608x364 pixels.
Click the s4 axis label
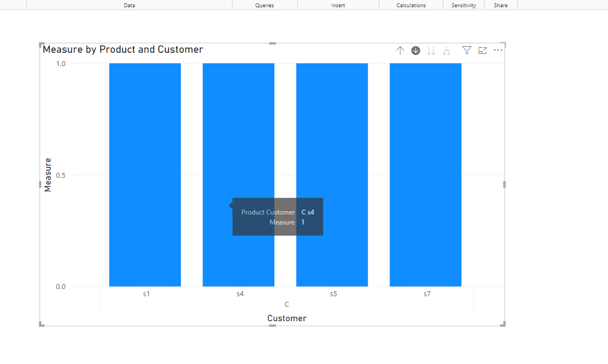240,294
